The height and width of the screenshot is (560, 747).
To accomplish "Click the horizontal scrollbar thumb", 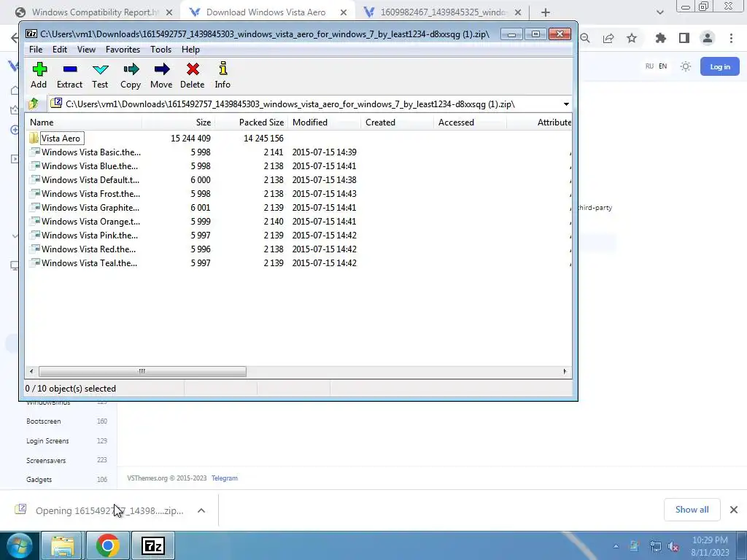I will click(x=142, y=371).
